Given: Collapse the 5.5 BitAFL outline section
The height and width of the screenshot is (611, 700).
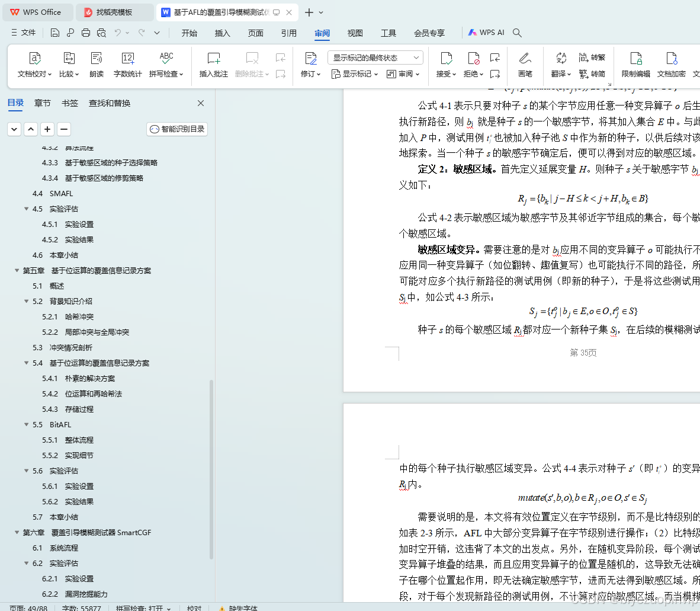Looking at the screenshot, I should click(x=26, y=424).
